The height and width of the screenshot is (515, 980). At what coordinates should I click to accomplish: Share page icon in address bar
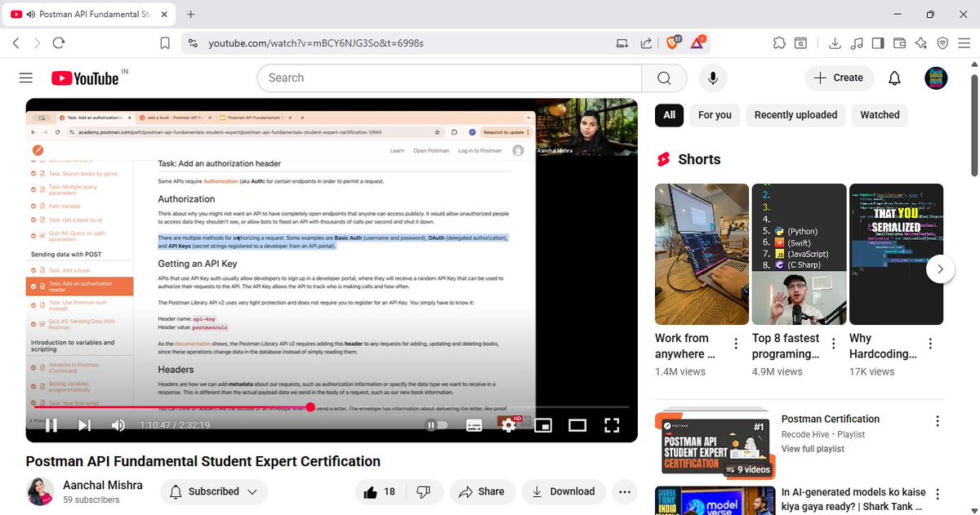coord(646,43)
